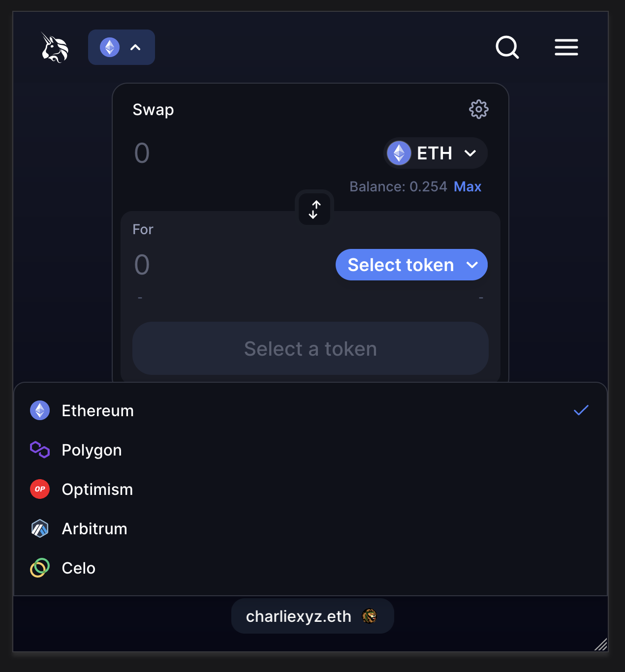Screen dimensions: 625x672
Task: Select Celo from the network list
Action: click(x=78, y=568)
